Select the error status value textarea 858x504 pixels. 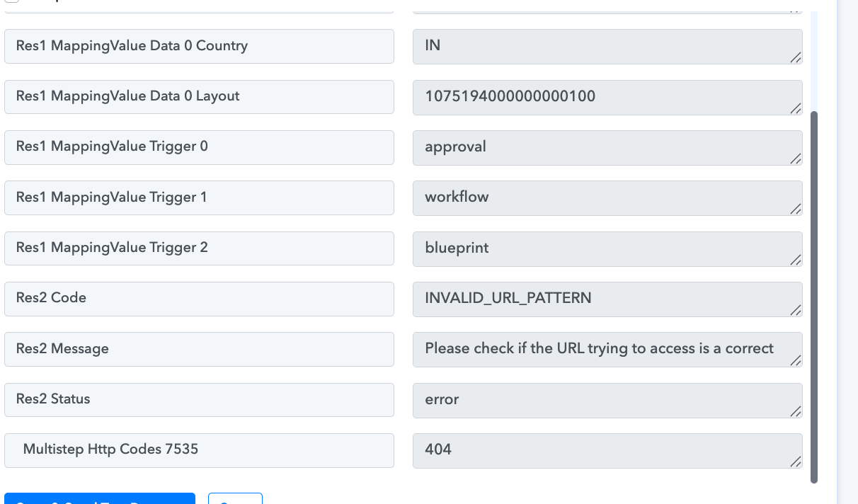(607, 399)
